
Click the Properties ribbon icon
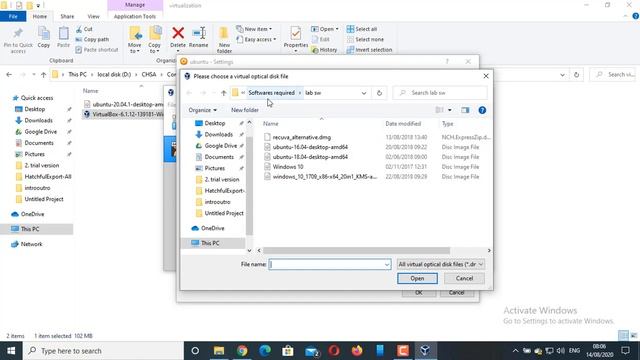point(296,38)
